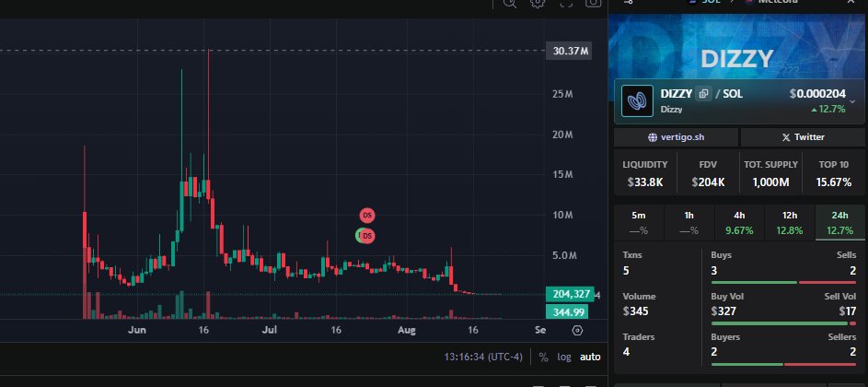Click the FDV $204K stat box
This screenshot has width=868, height=387.
pos(708,173)
